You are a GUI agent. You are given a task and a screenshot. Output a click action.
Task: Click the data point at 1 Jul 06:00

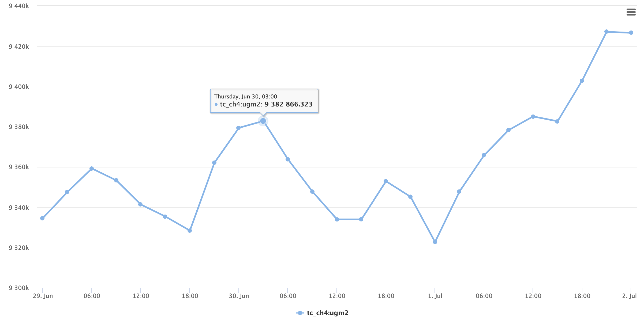[x=484, y=155]
